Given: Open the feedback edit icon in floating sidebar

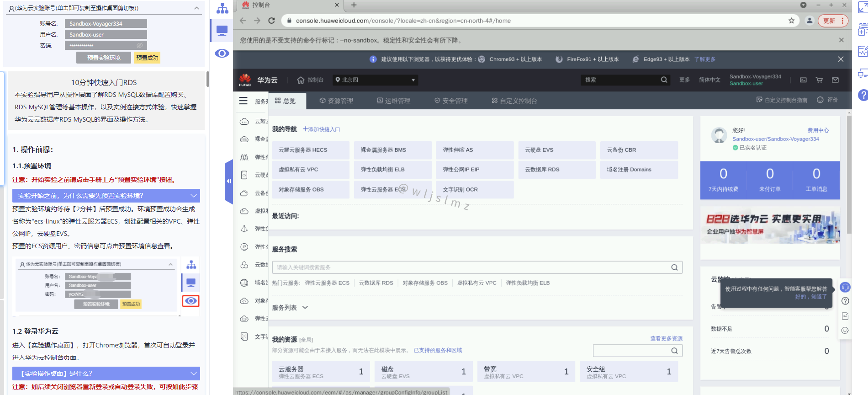Looking at the screenshot, I should click(845, 316).
